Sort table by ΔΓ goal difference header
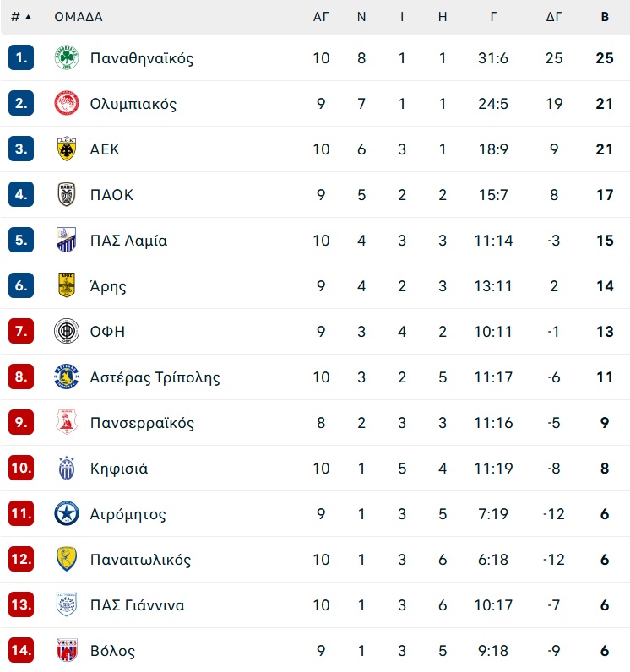This screenshot has height=672, width=630. click(554, 17)
